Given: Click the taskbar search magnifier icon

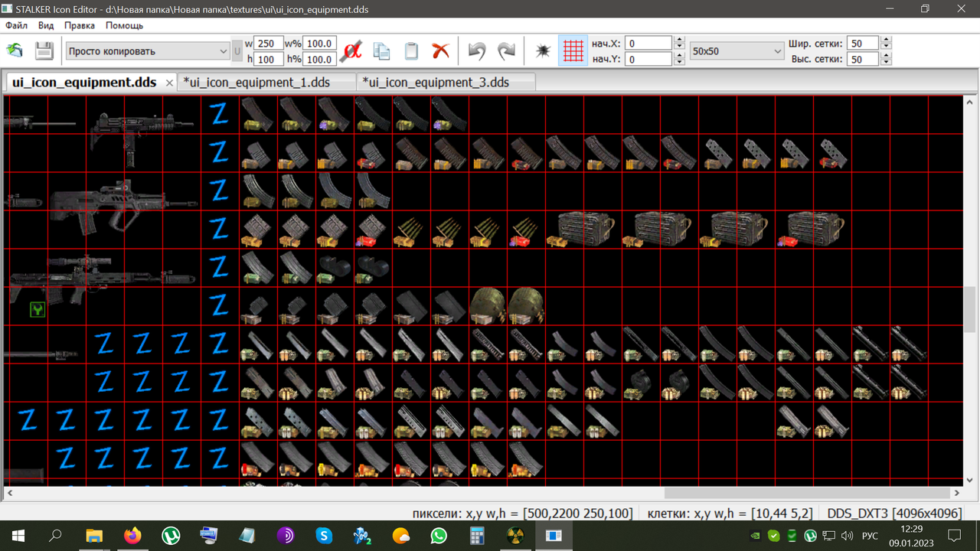Looking at the screenshot, I should click(55, 536).
